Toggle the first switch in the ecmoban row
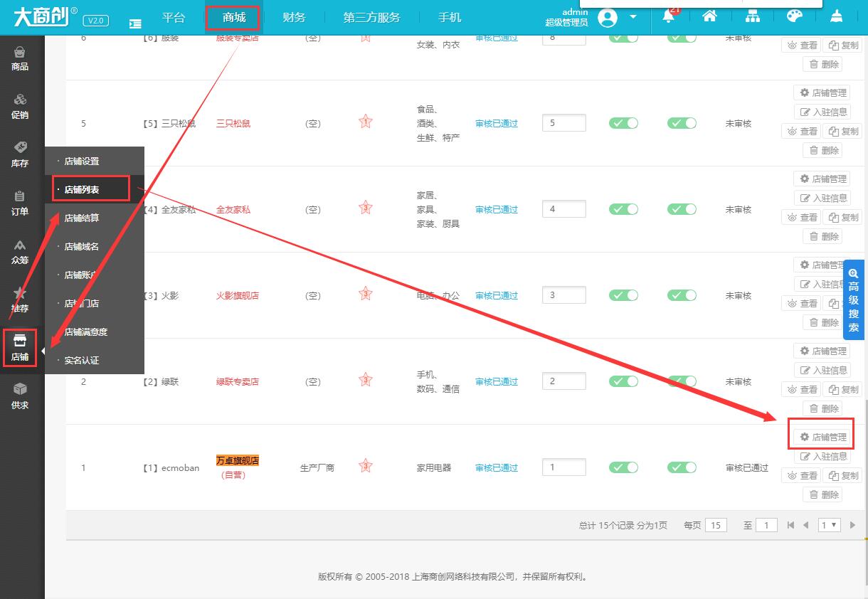 click(x=623, y=467)
